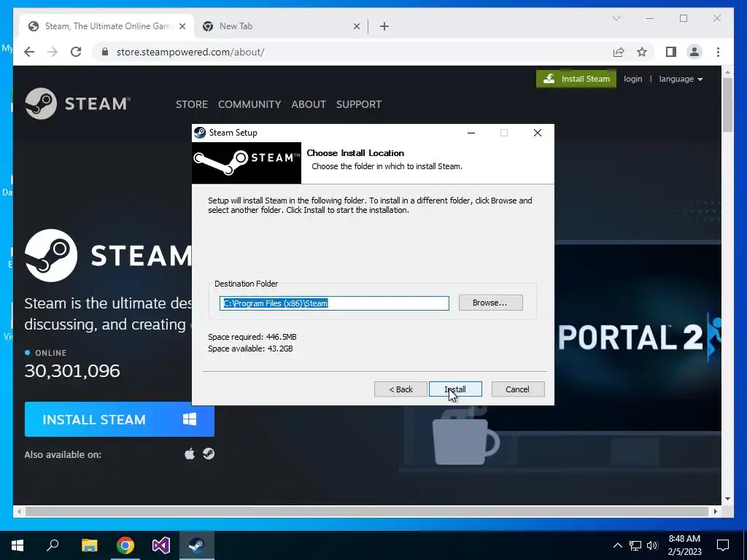The width and height of the screenshot is (747, 560).
Task: Go back with the < Back button
Action: [400, 389]
